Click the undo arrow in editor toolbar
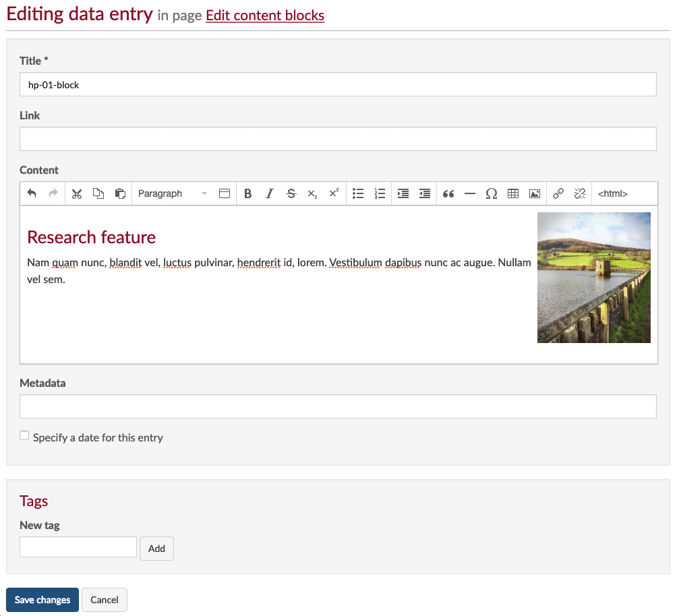The width and height of the screenshot is (677, 616). 32,193
